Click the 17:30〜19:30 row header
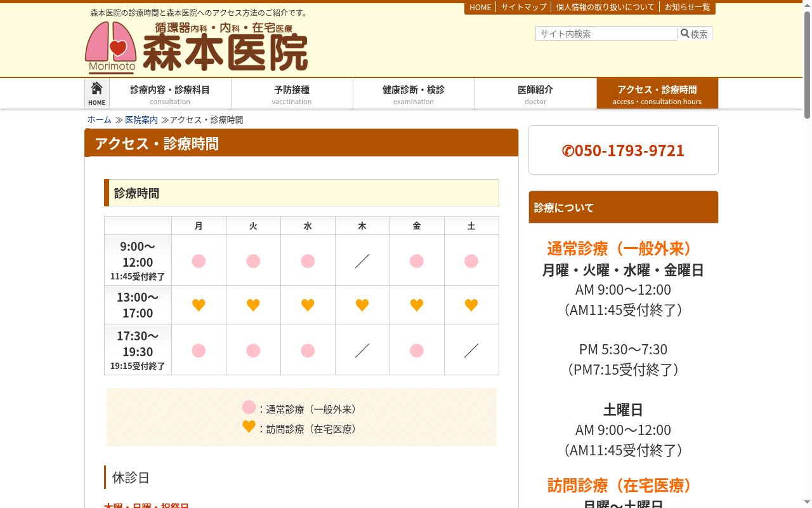This screenshot has width=812, height=508. click(138, 350)
